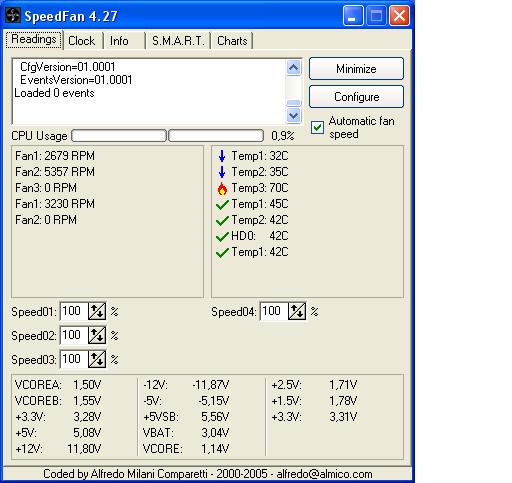
Task: Click the 'Fan3: 0 RPM' reading
Action: 46,188
